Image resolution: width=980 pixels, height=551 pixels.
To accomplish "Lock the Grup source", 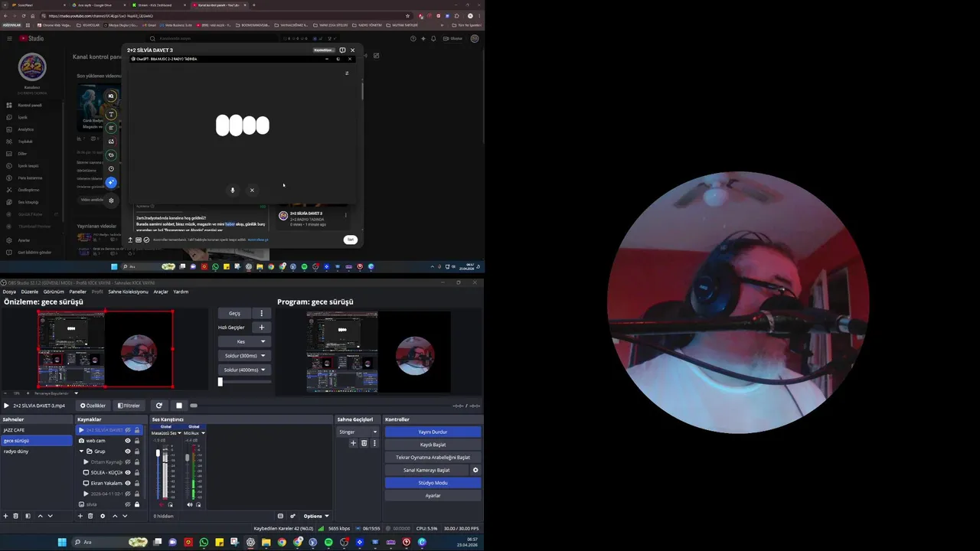I will [x=137, y=452].
